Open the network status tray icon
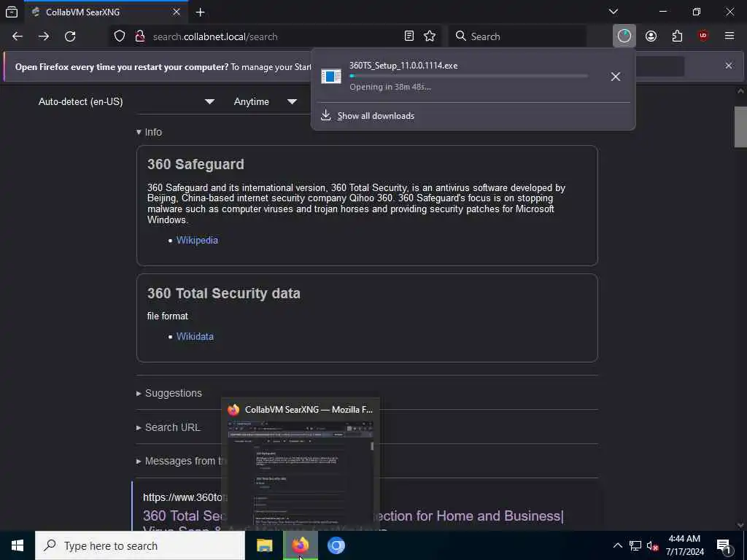This screenshot has height=560, width=747. [635, 545]
